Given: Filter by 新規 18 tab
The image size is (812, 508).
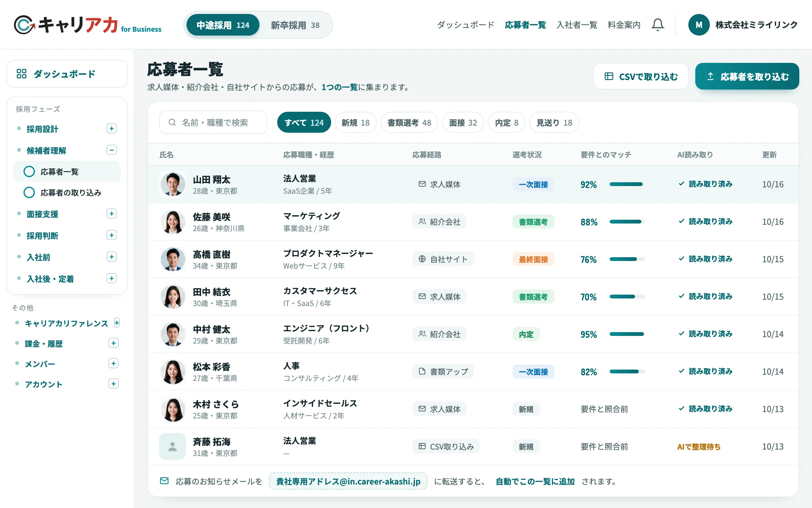Looking at the screenshot, I should 355,122.
